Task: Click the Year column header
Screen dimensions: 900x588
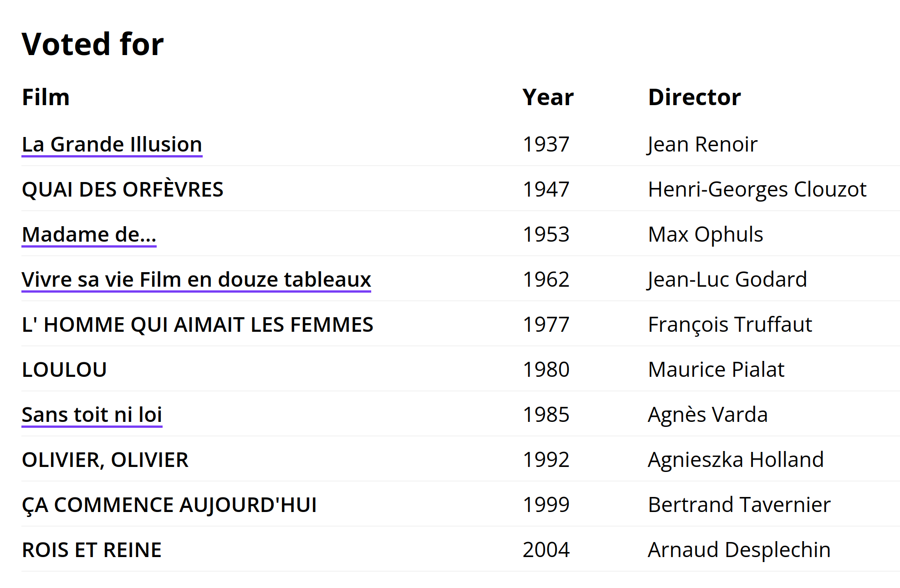Action: click(548, 97)
